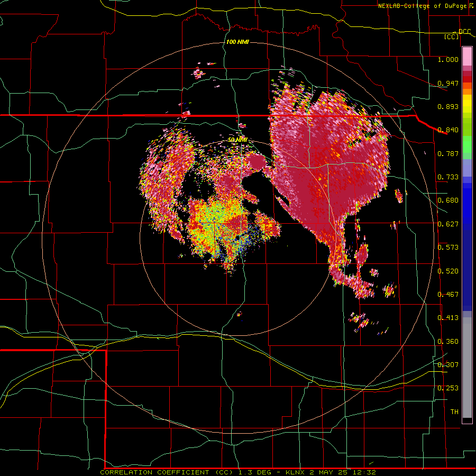Click the [CC] product label by the legend
Image resolution: width=476 pixels, height=476 pixels.
point(452,36)
